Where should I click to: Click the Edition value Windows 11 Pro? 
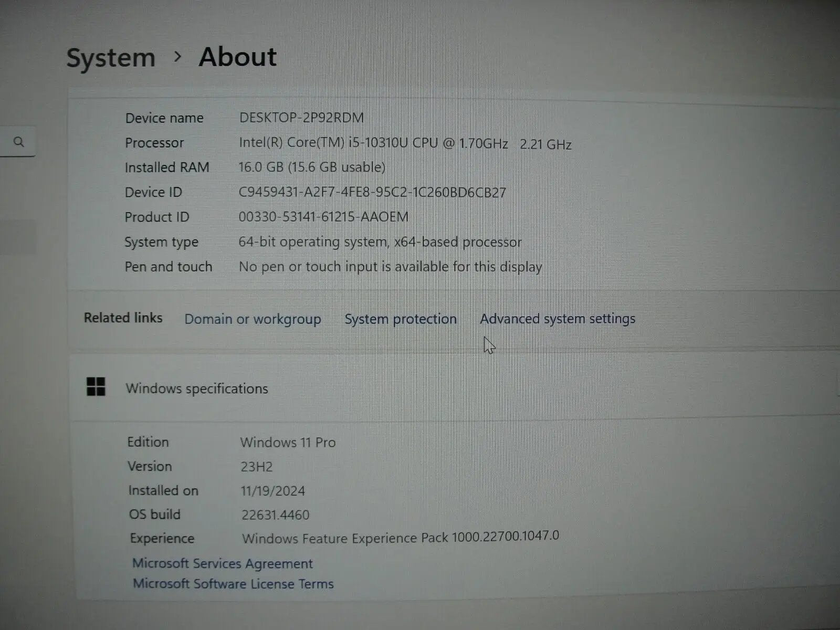288,443
